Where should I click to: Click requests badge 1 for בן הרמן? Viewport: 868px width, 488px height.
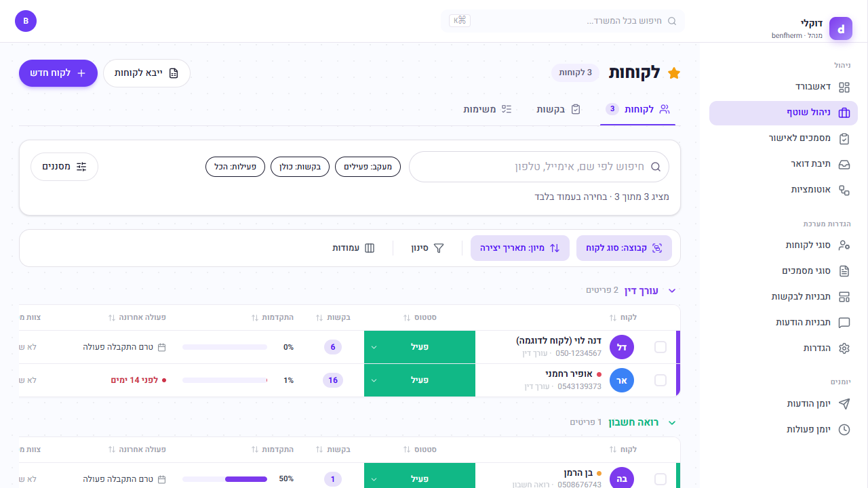pyautogui.click(x=333, y=479)
